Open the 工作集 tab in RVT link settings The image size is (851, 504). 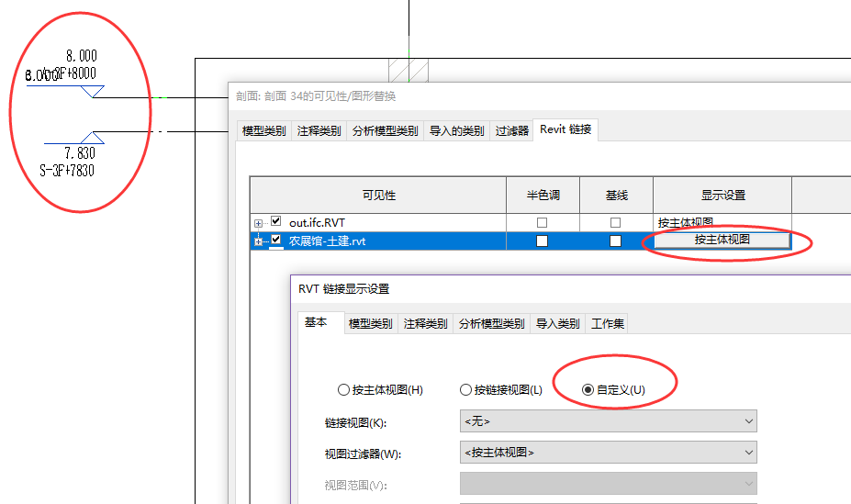click(x=608, y=324)
